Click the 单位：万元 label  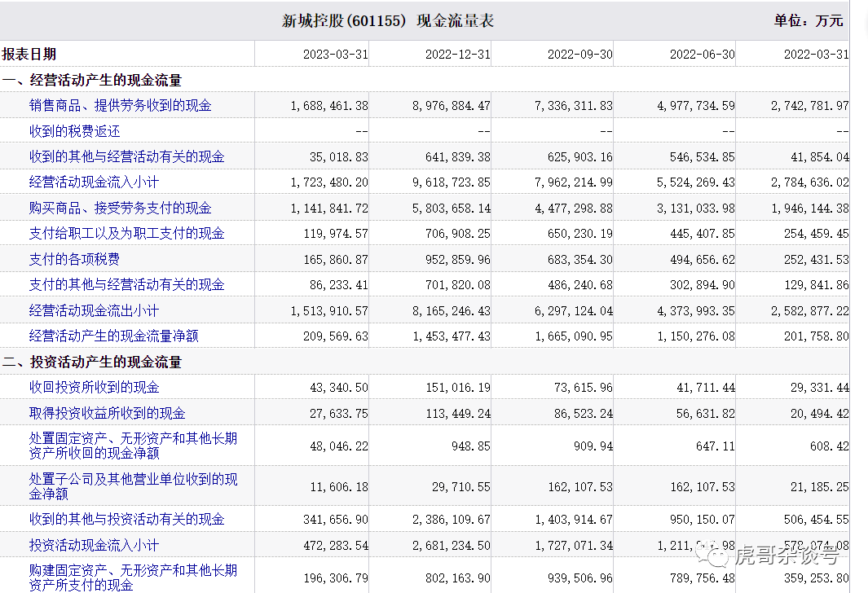pyautogui.click(x=809, y=21)
